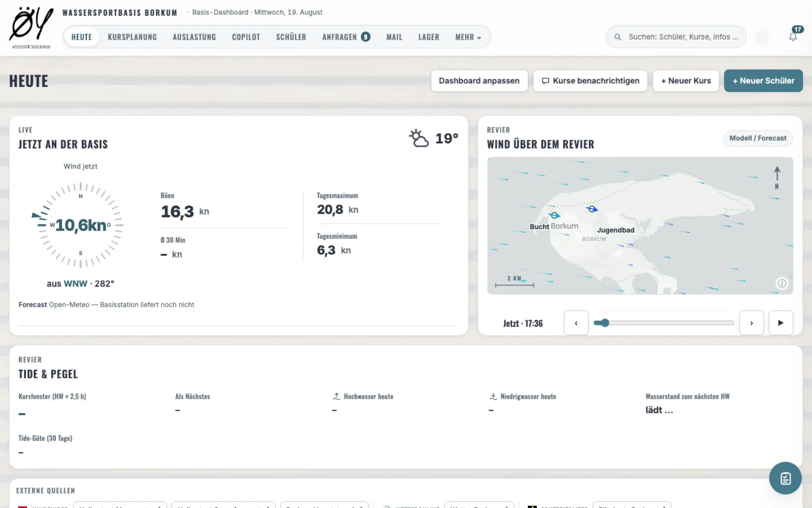Click the Forecast Open-Meteo note

pyautogui.click(x=106, y=305)
